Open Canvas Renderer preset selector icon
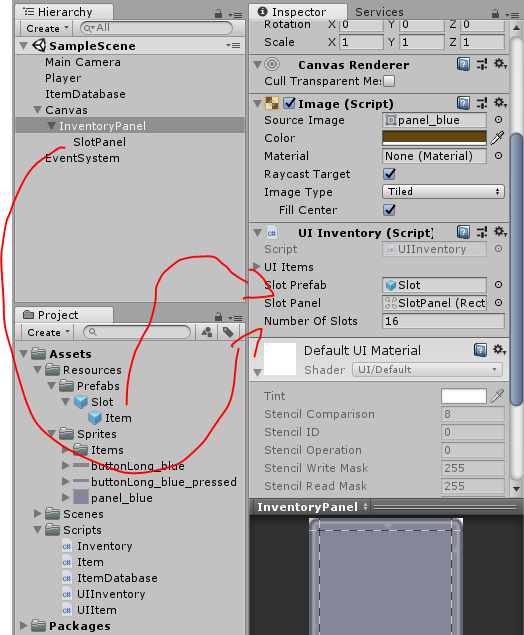The height and width of the screenshot is (635, 524). tap(482, 64)
